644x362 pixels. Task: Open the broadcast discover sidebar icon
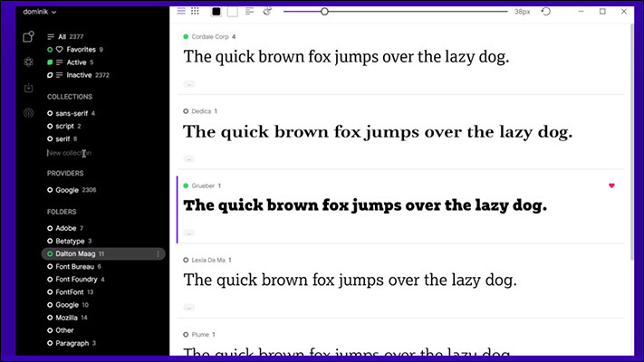click(28, 113)
